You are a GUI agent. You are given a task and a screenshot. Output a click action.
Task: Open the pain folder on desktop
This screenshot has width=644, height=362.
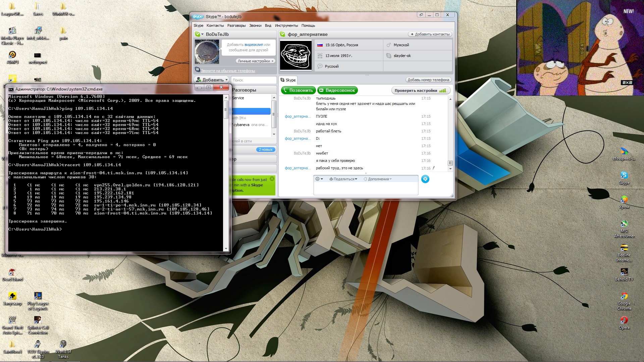(x=63, y=33)
